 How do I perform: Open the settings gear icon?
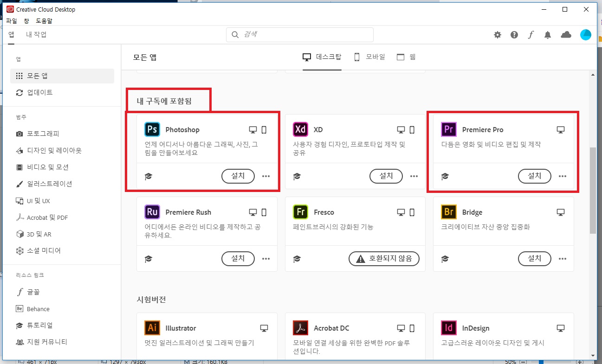click(x=498, y=35)
